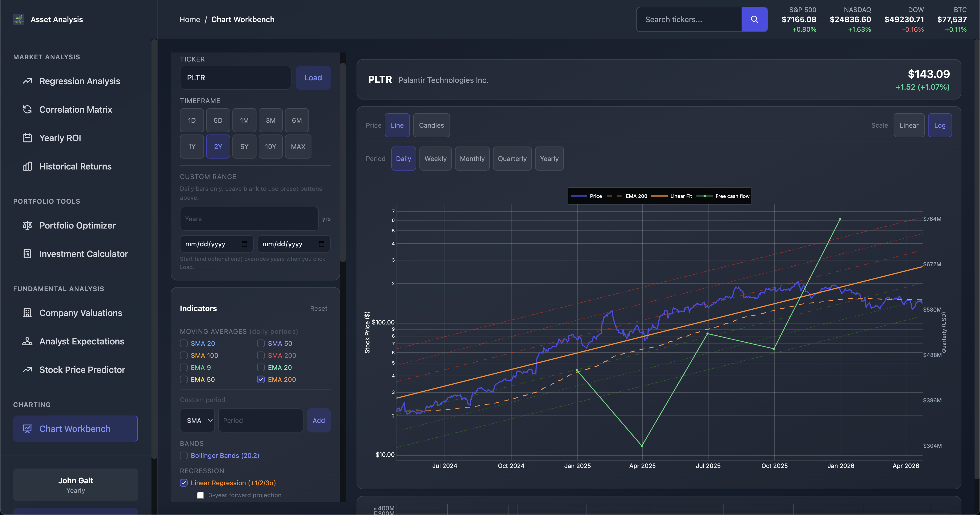The image size is (980, 515).
Task: Uncheck the Linear Regression checkbox
Action: click(184, 483)
